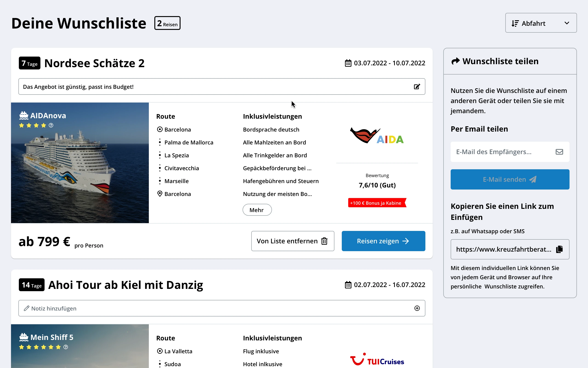Open the AIDAnova ship photo

point(80,163)
